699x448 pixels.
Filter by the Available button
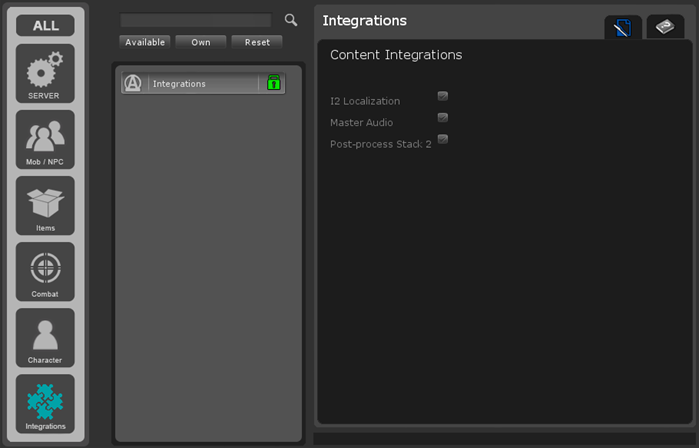click(x=145, y=42)
